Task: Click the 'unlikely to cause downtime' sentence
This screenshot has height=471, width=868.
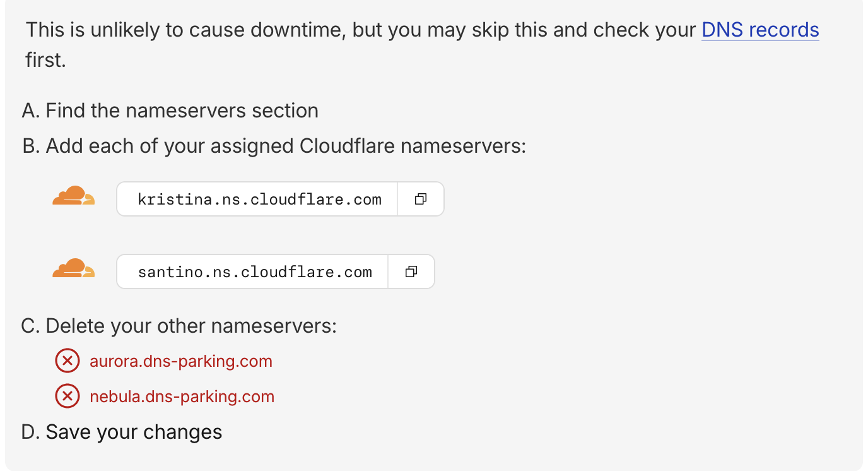Action: 423,45
